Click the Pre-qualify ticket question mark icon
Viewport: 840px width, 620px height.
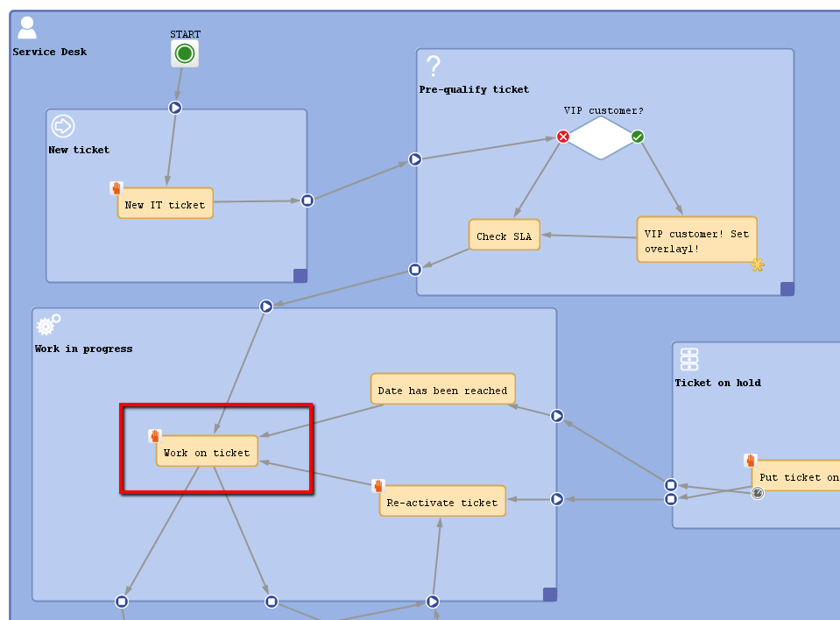click(x=434, y=67)
